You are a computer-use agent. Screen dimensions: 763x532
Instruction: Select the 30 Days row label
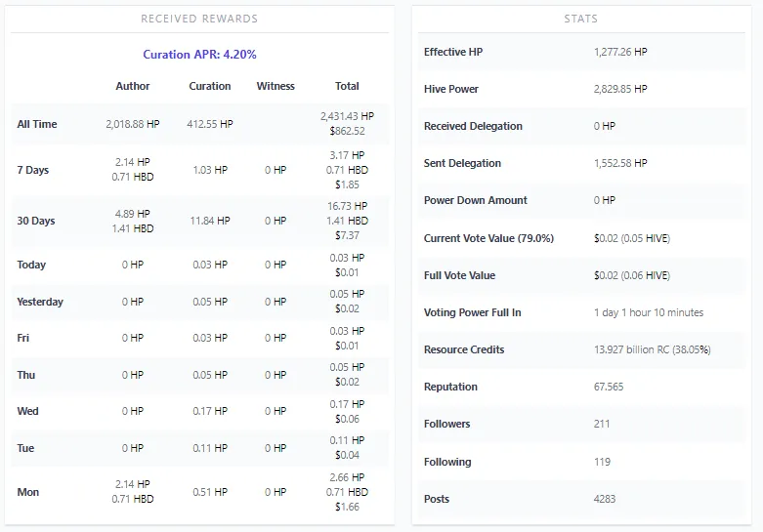click(x=36, y=221)
